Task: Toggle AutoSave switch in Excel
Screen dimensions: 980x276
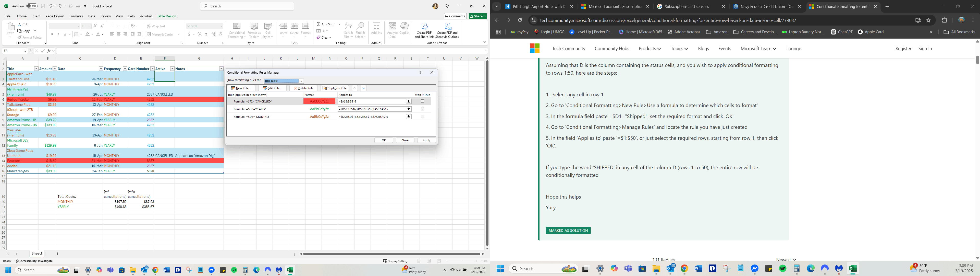Action: pyautogui.click(x=32, y=6)
